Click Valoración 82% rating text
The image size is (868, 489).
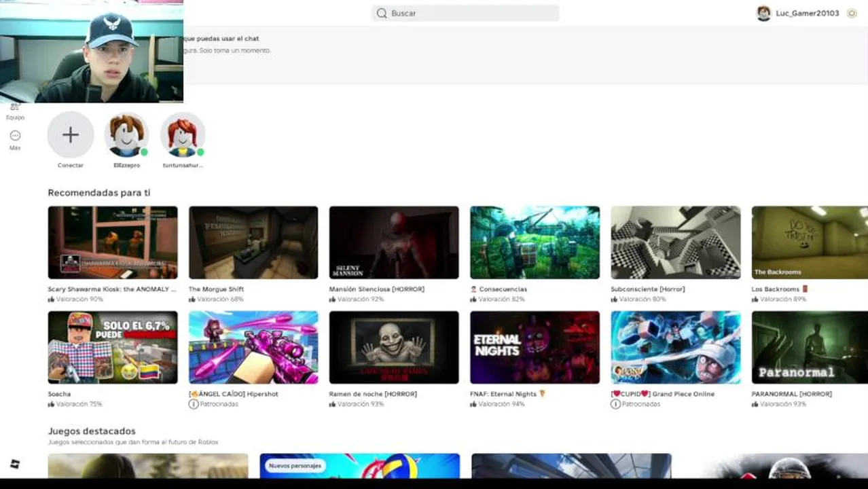[x=501, y=299]
